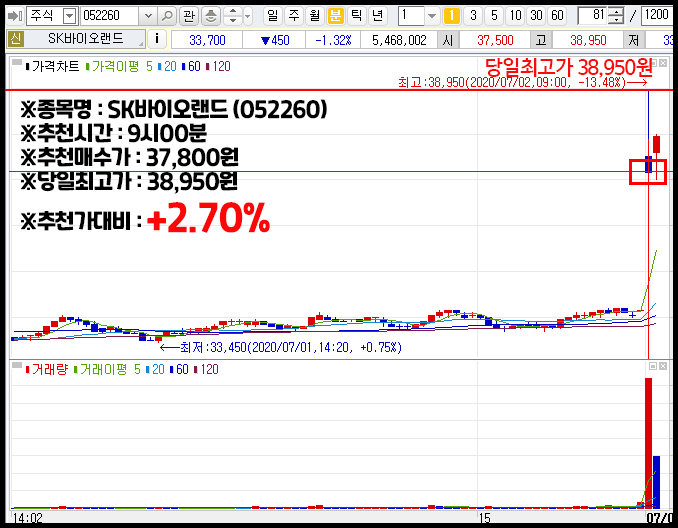Expand the stock code history dropdown

click(148, 16)
